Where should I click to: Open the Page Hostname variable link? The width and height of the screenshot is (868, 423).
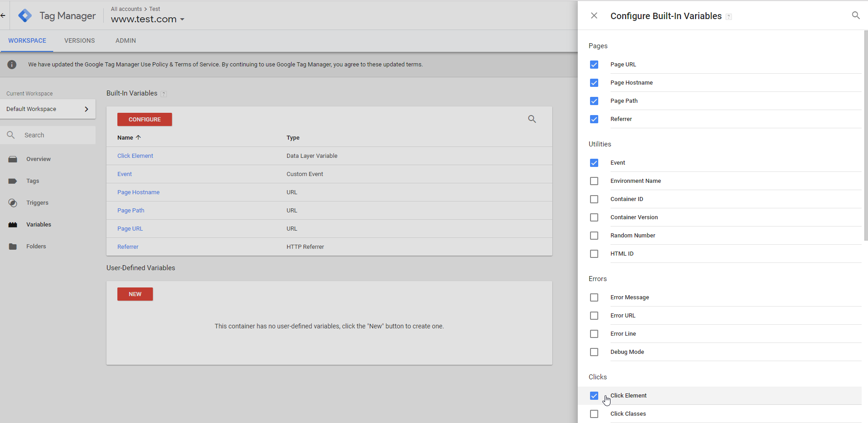click(138, 192)
